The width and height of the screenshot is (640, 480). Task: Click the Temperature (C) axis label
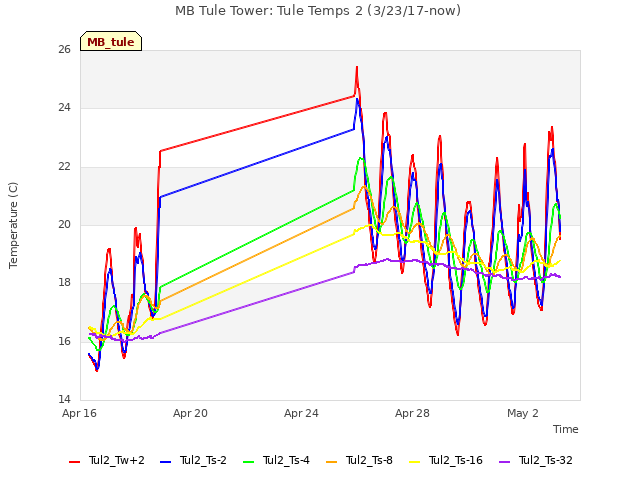(x=13, y=225)
